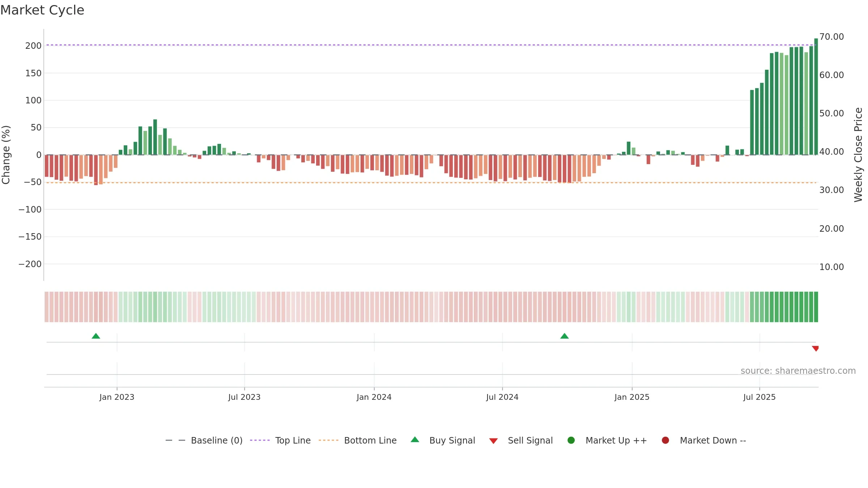Click the red sell signal marker at chart end
This screenshot has width=868, height=488.
815,348
